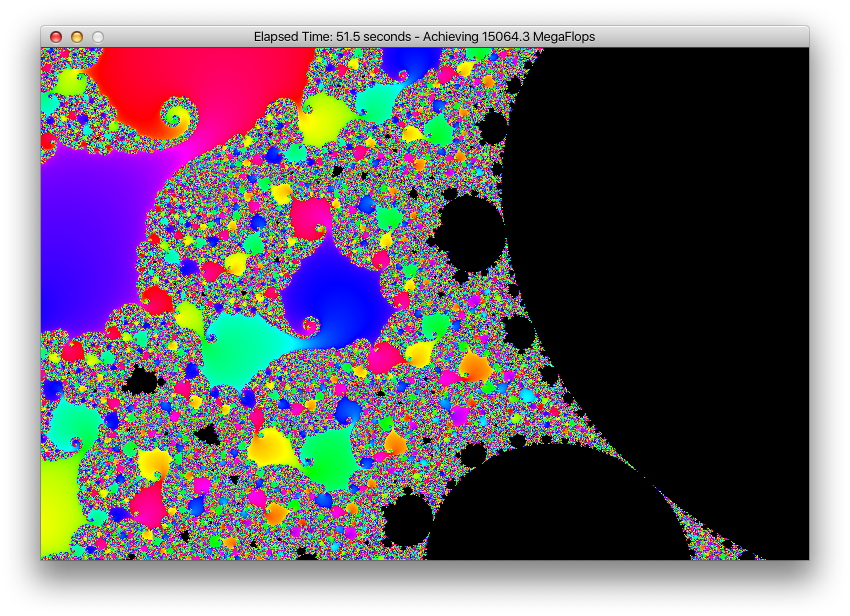Select the blue patch along the top edge
The height and width of the screenshot is (616, 850).
pos(408,62)
